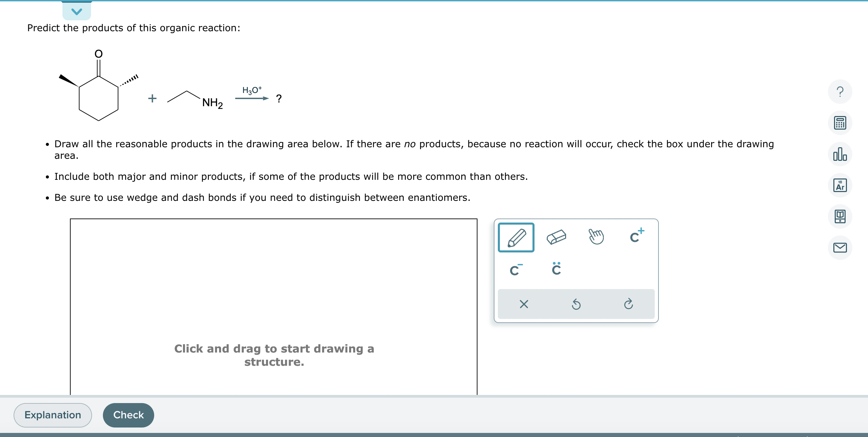Add a negative charge with the C- tool
868x437 pixels.
point(516,269)
